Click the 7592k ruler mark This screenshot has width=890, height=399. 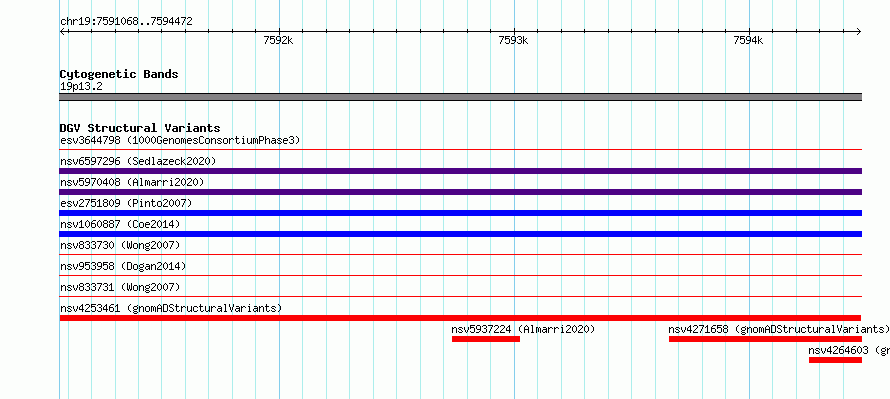pos(279,40)
